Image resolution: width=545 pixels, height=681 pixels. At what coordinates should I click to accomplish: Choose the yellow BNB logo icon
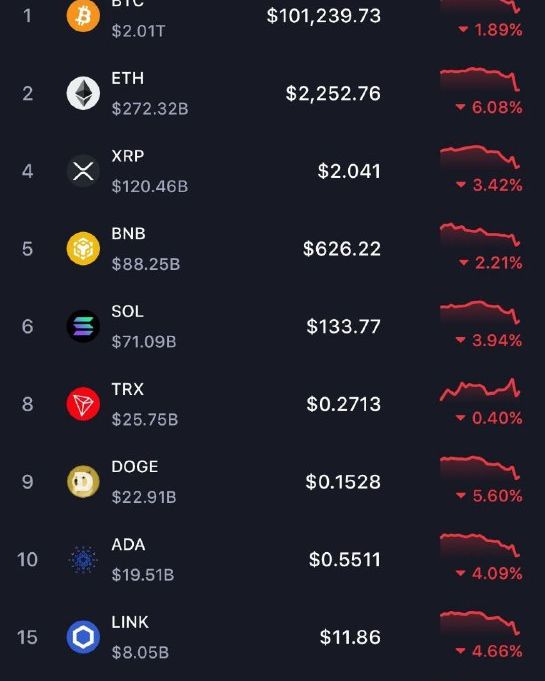click(x=83, y=248)
